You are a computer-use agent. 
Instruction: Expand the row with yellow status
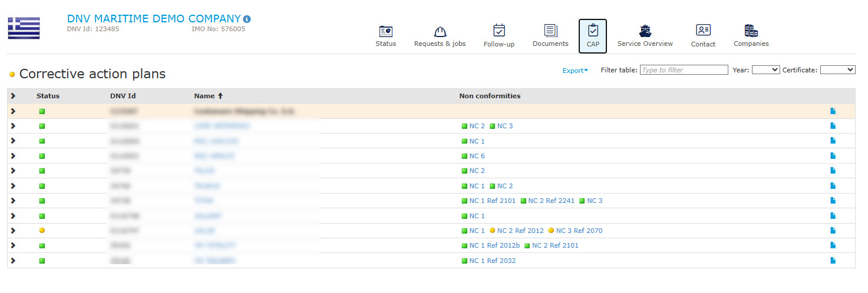pos(13,231)
